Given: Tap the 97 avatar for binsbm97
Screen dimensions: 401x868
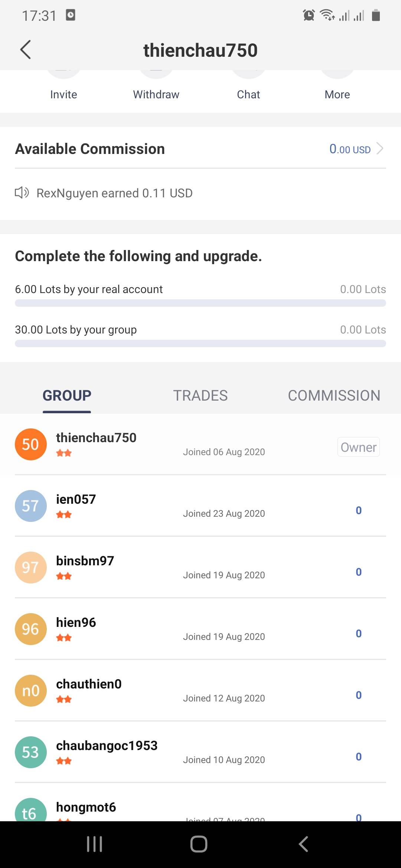Looking at the screenshot, I should tap(31, 567).
